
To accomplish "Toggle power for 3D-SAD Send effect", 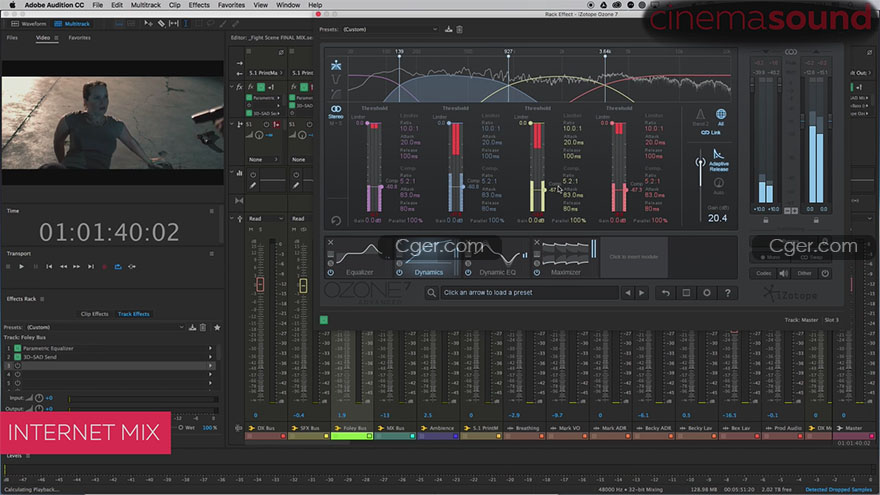I will click(17, 357).
